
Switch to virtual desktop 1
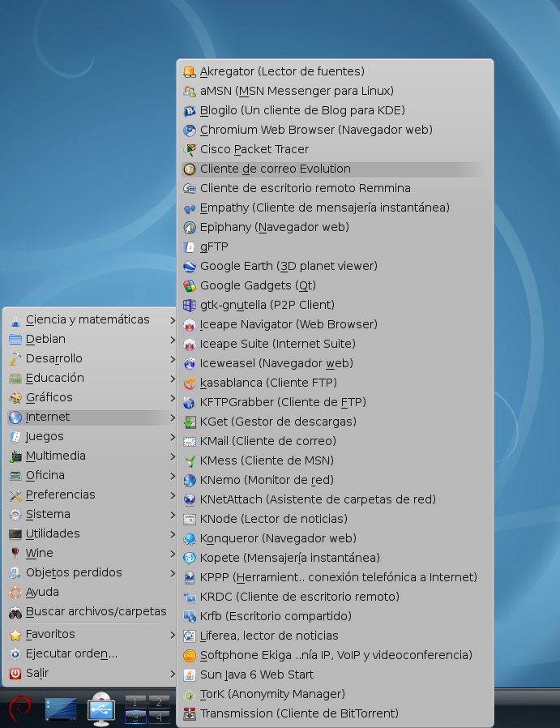(135, 701)
